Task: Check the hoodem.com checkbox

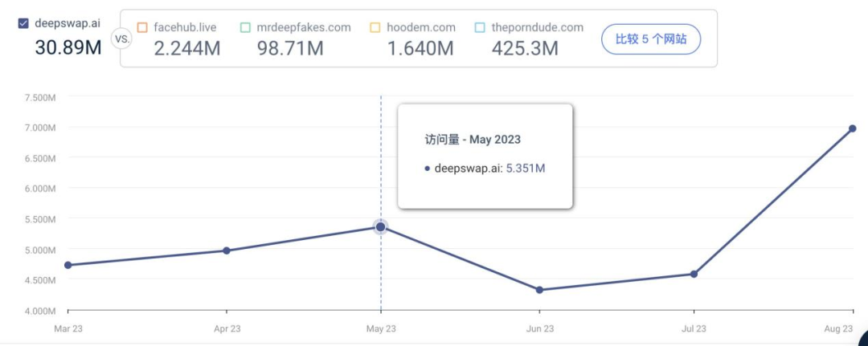Action: [375, 27]
